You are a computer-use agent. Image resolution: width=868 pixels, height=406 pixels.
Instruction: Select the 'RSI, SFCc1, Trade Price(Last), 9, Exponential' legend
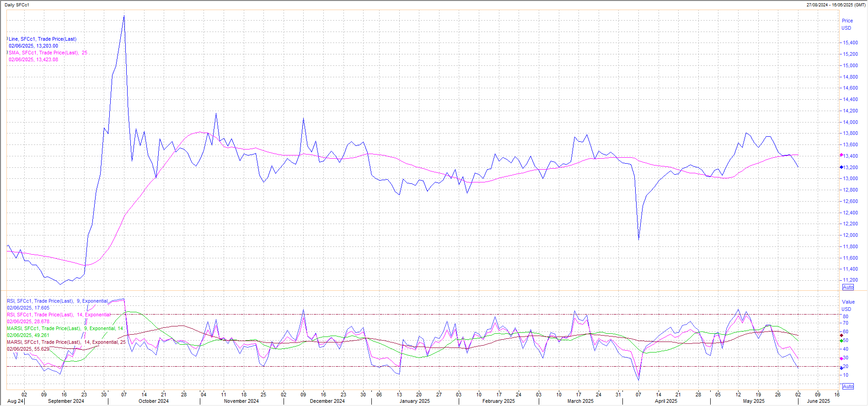(57, 301)
